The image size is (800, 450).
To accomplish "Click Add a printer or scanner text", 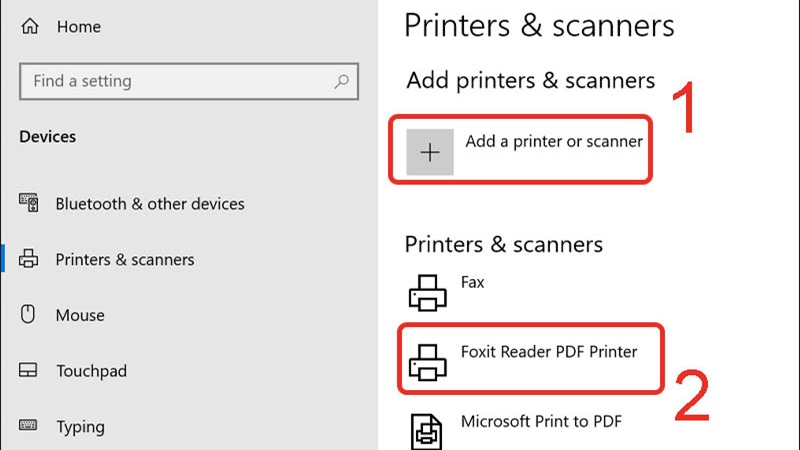I will (x=554, y=142).
